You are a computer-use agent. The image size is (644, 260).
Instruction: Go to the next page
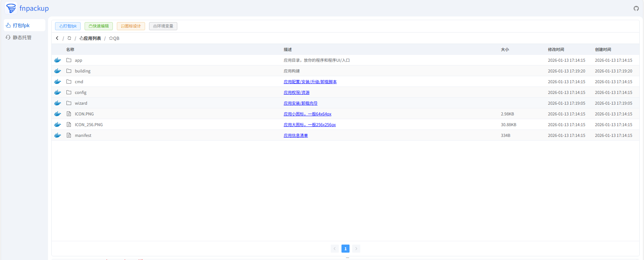[356, 249]
